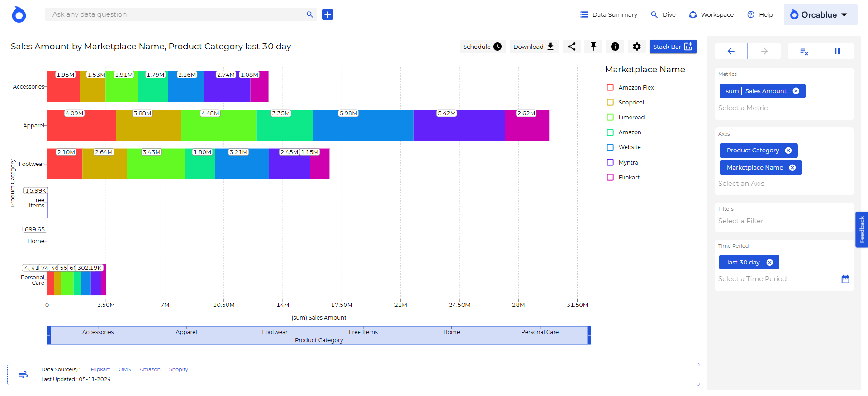Screen dimensions: 868x396
Task: Click the Apparel Myntra purple segment 5.42M
Action: point(459,125)
